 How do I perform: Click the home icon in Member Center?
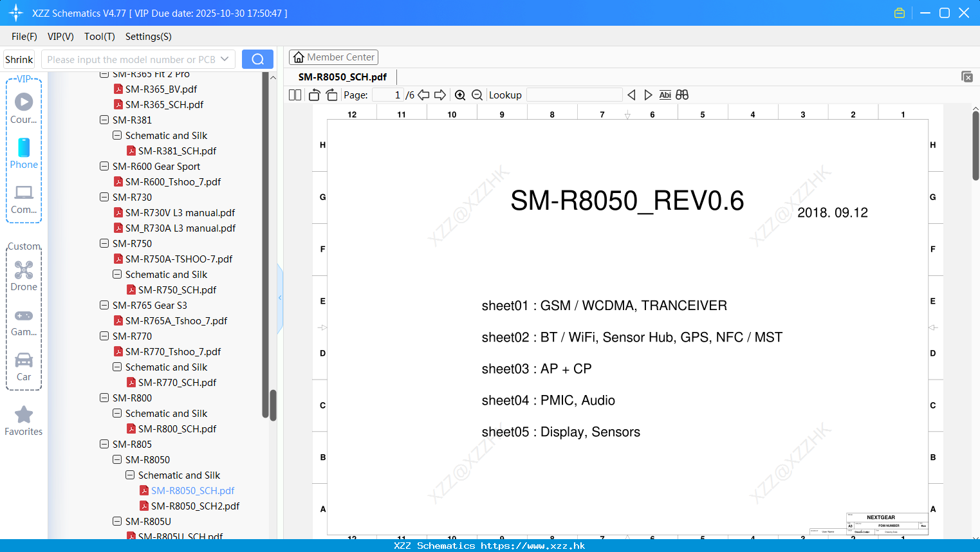pos(299,57)
